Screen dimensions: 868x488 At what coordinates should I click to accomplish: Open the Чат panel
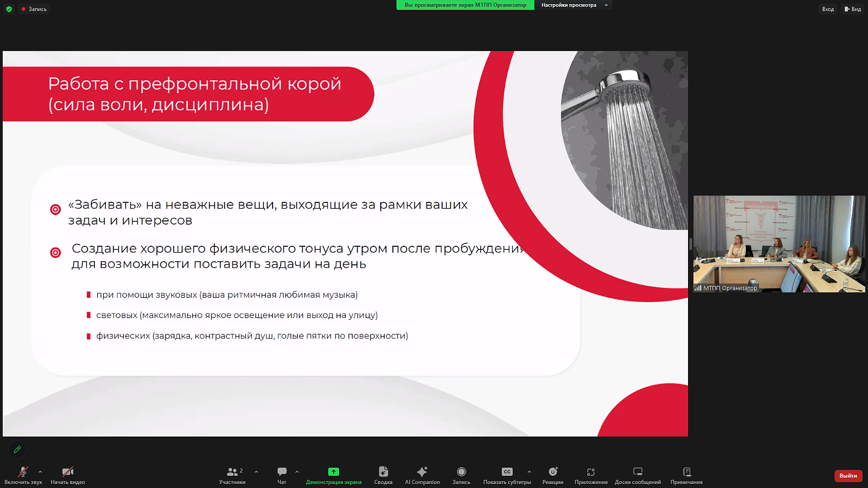(282, 475)
